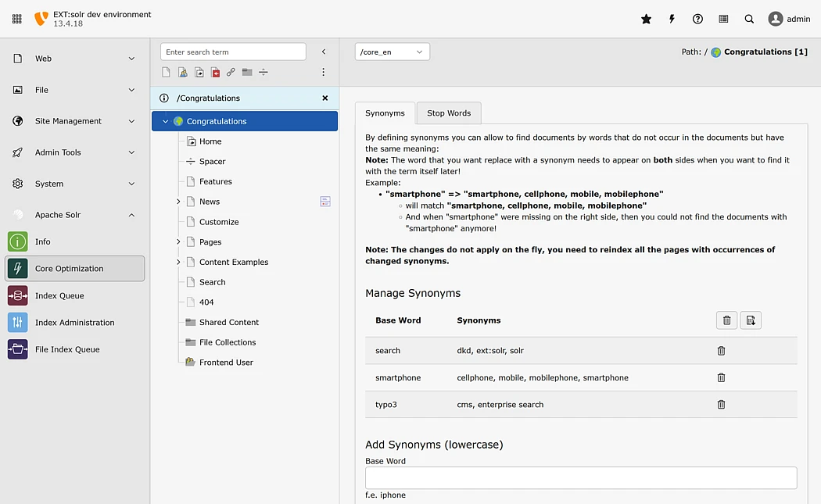The image size is (821, 504).
Task: Click the flush caches lightning icon
Action: pyautogui.click(x=672, y=19)
